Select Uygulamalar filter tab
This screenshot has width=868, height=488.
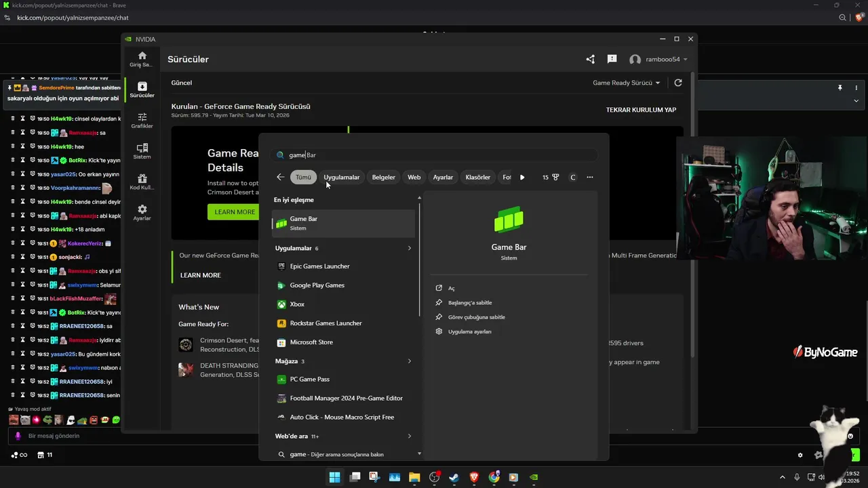pos(342,178)
